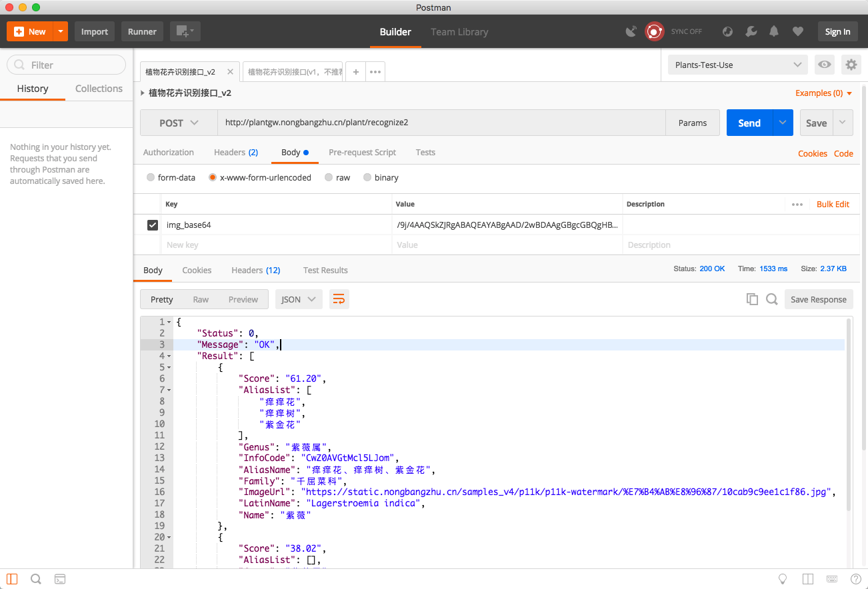Click the Runner button
This screenshot has height=589, width=868.
(142, 31)
